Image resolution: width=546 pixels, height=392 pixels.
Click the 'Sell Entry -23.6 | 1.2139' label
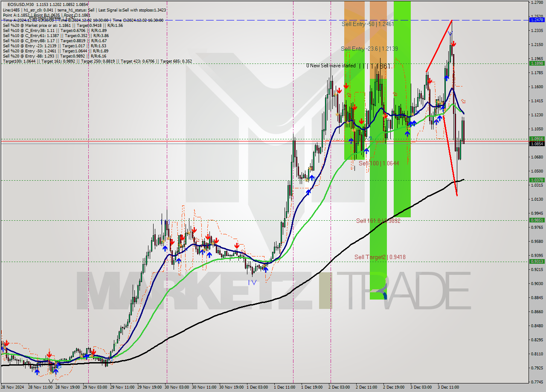tap(369, 49)
